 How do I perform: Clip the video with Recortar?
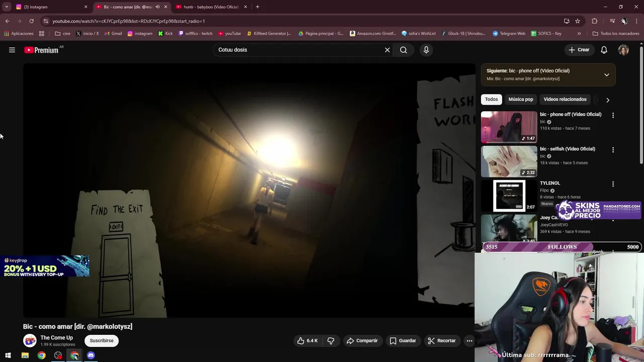click(x=442, y=340)
